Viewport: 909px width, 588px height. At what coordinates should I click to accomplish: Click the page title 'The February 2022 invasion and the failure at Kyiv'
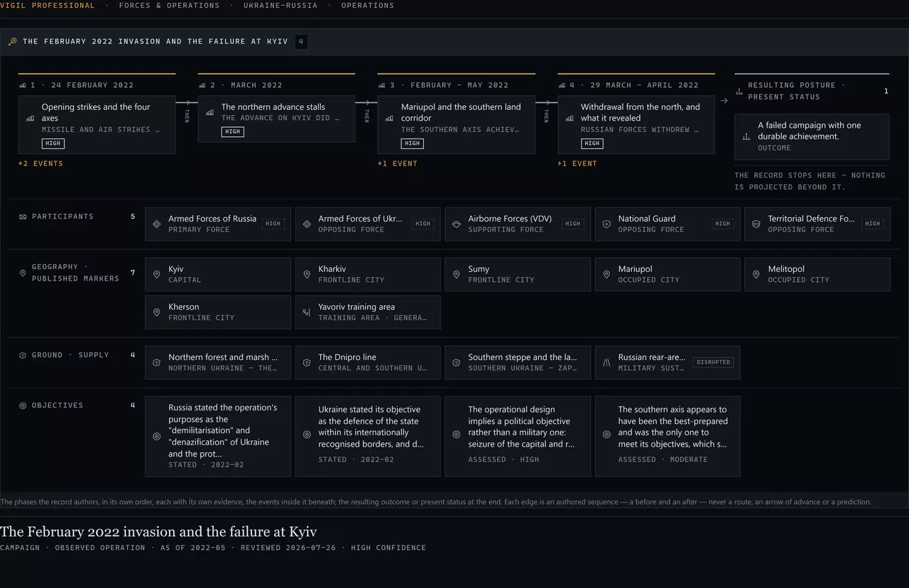click(158, 532)
